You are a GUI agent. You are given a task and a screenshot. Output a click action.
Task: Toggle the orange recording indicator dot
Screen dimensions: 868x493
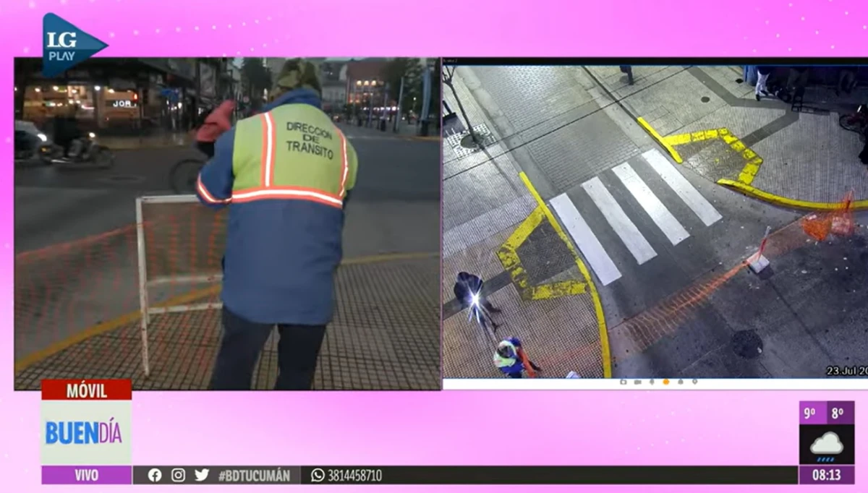(x=666, y=382)
